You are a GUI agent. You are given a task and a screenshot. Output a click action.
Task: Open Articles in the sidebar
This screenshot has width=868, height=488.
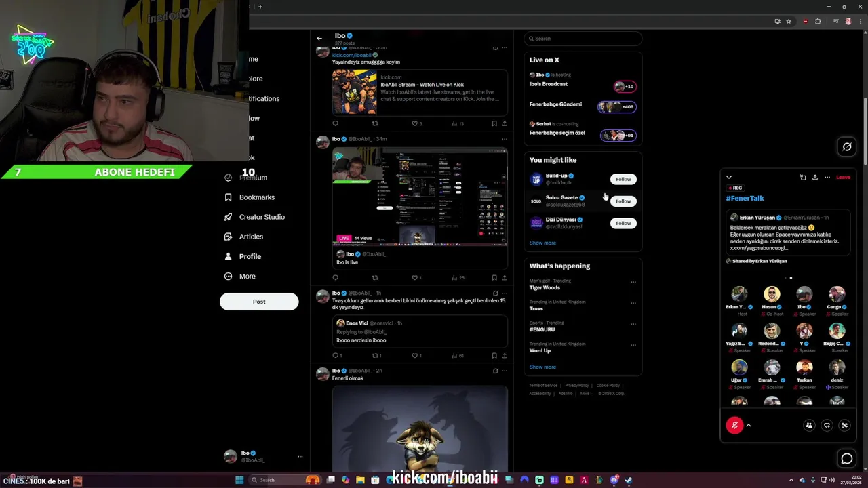(x=243, y=237)
